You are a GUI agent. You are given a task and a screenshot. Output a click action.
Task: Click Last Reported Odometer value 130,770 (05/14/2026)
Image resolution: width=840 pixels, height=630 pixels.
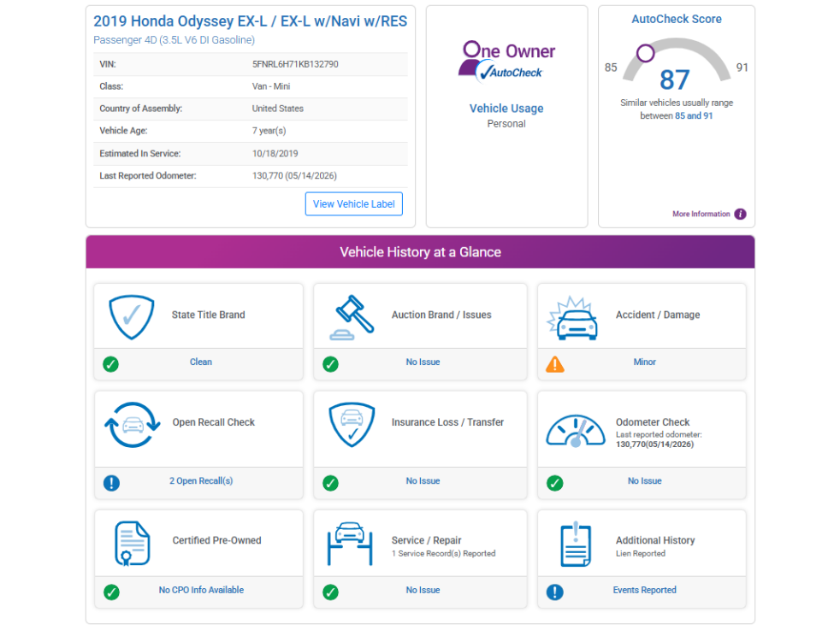point(294,175)
